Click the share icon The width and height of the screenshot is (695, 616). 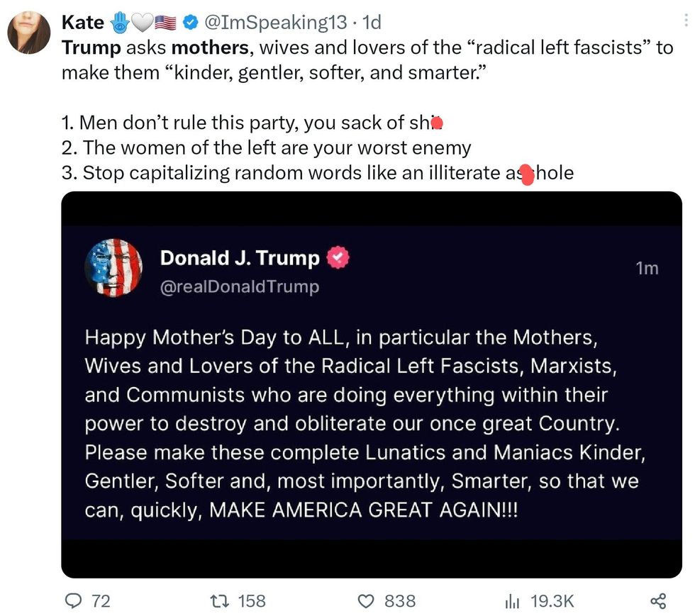pyautogui.click(x=658, y=601)
